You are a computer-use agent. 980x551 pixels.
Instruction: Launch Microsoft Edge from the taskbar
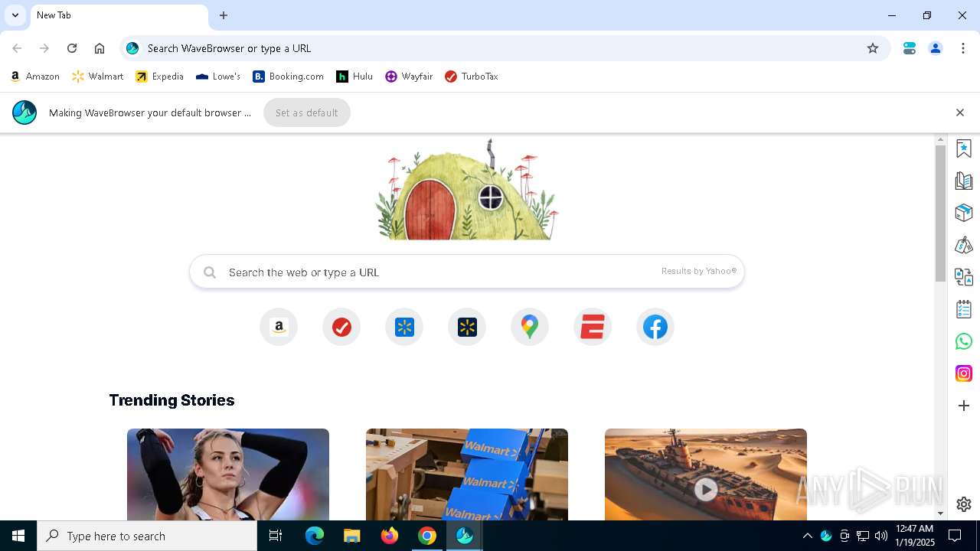point(315,536)
